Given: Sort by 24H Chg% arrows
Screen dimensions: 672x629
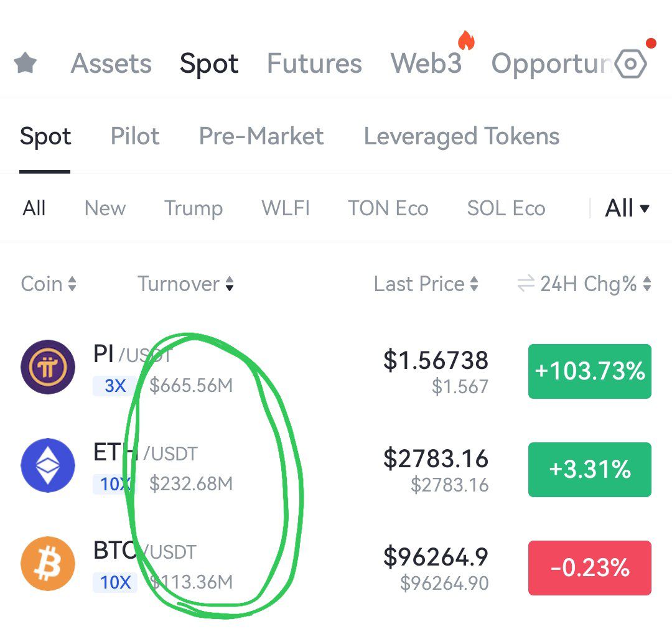Looking at the screenshot, I should (x=647, y=284).
